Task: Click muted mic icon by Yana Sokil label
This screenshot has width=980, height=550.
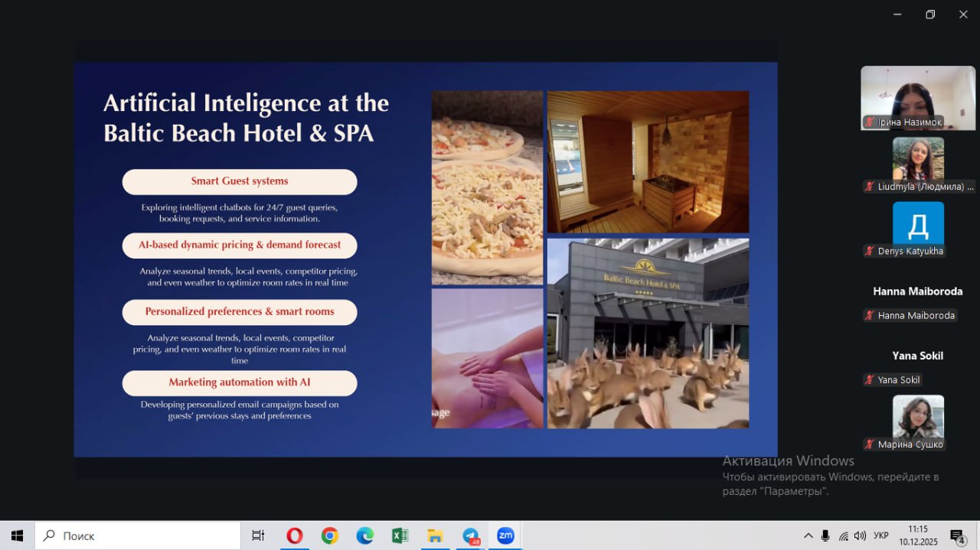Action: [x=869, y=379]
